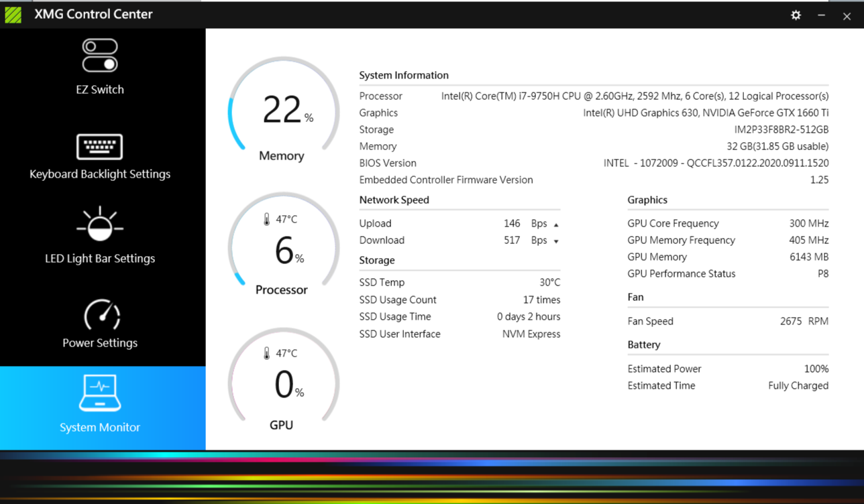The height and width of the screenshot is (504, 864).
Task: Click the GPU Memory Frequency value 405 MHz
Action: [808, 240]
